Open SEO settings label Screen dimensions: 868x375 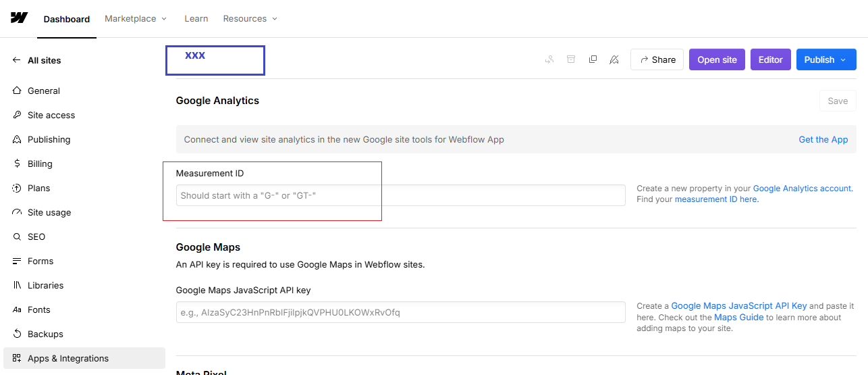pyautogui.click(x=36, y=236)
